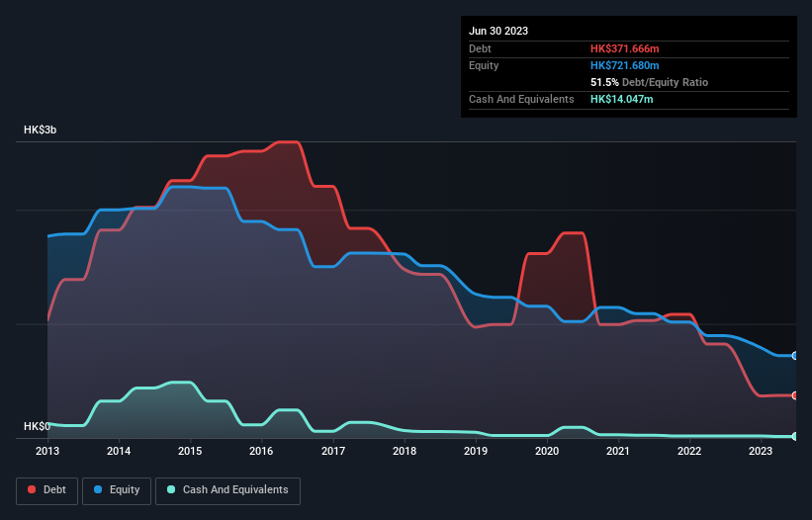This screenshot has height=520, width=812.
Task: Toggle the Cash And Equivalents legend button
Action: [x=227, y=490]
